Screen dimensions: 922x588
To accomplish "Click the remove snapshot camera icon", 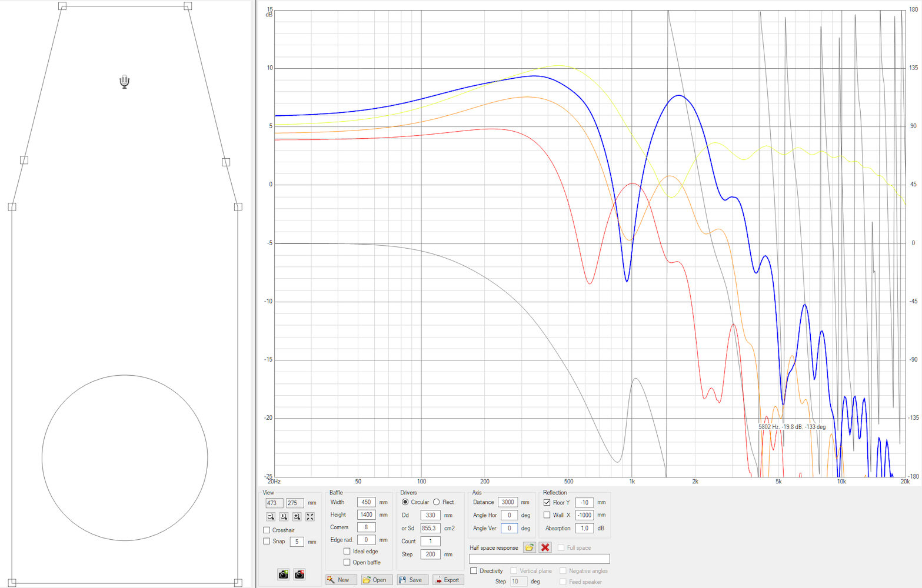I will point(299,574).
